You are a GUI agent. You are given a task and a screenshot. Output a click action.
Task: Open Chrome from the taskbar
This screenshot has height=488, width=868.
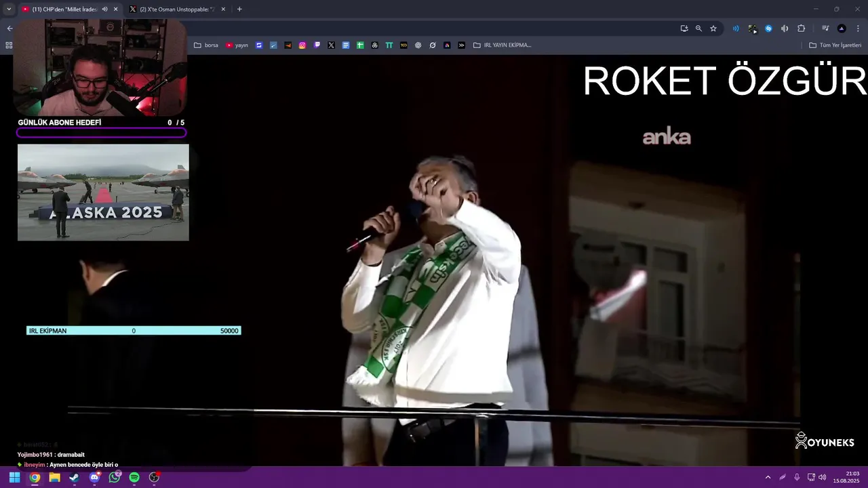click(35, 477)
